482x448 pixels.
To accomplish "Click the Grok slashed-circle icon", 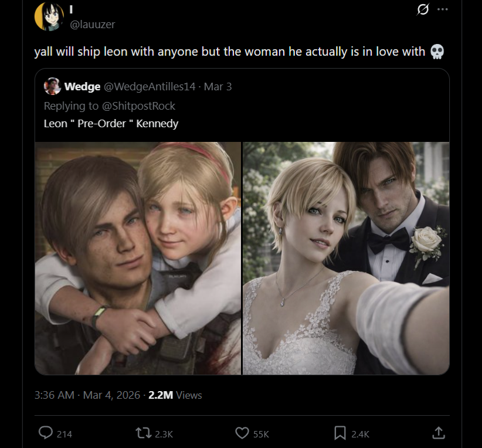I will coord(423,9).
